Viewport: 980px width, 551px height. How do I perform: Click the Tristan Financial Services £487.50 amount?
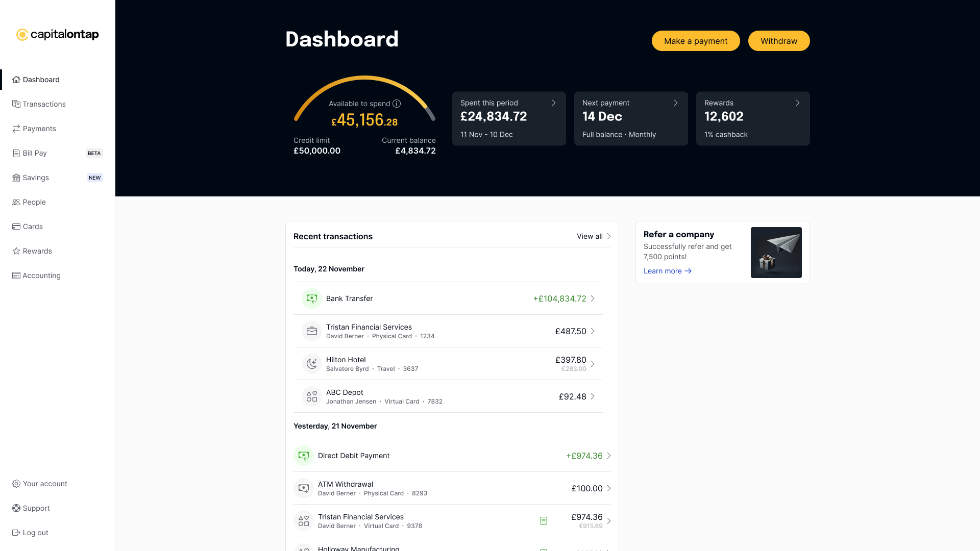point(571,331)
